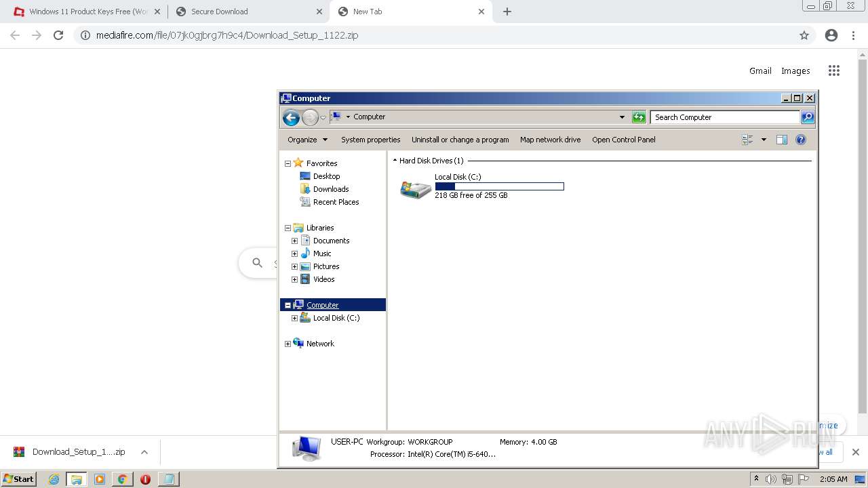Open the address bar previous locations dropdown
The height and width of the screenshot is (488, 868).
(622, 117)
